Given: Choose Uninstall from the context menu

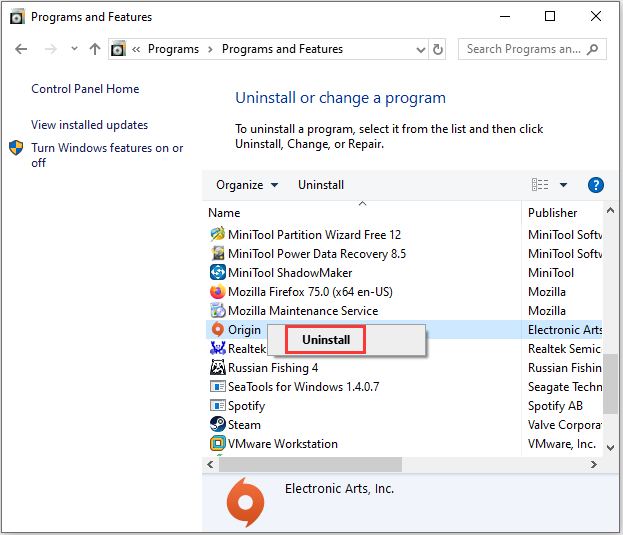Looking at the screenshot, I should click(326, 340).
